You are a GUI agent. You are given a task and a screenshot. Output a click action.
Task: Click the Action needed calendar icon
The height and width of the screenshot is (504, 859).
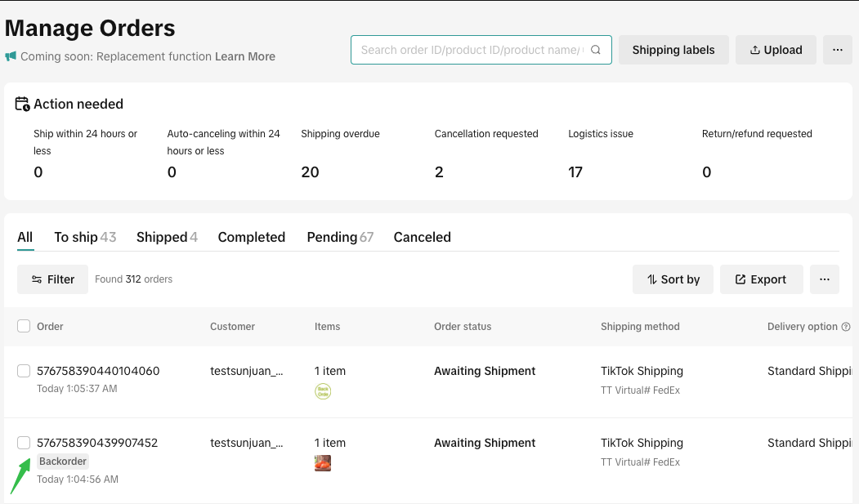[23, 104]
